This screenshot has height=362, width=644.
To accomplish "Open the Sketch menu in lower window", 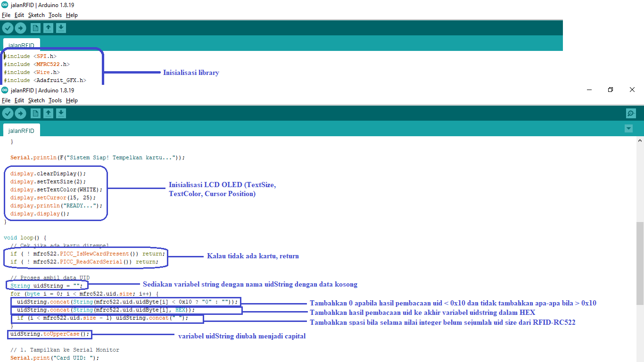I will coord(36,100).
